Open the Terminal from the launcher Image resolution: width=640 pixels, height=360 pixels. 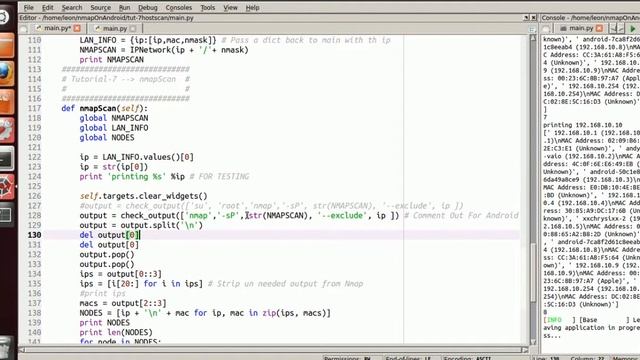coord(7,158)
